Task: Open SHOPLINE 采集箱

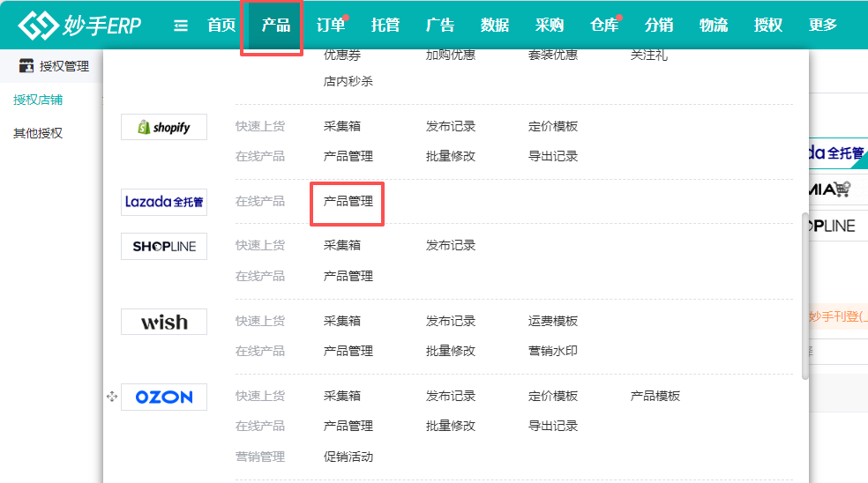Action: point(342,245)
